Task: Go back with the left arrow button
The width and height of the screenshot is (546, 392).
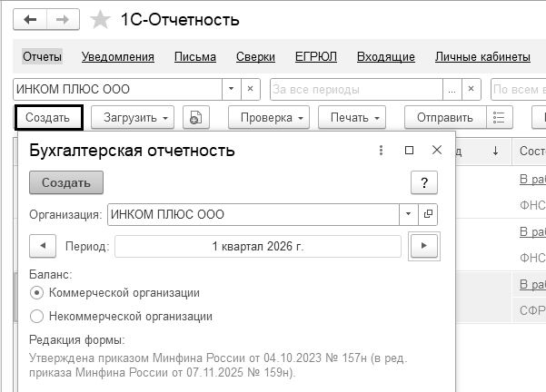Action: (x=30, y=19)
